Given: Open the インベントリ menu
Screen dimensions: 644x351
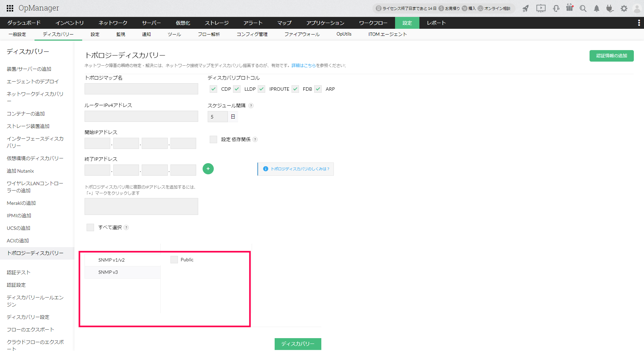Looking at the screenshot, I should [x=70, y=23].
